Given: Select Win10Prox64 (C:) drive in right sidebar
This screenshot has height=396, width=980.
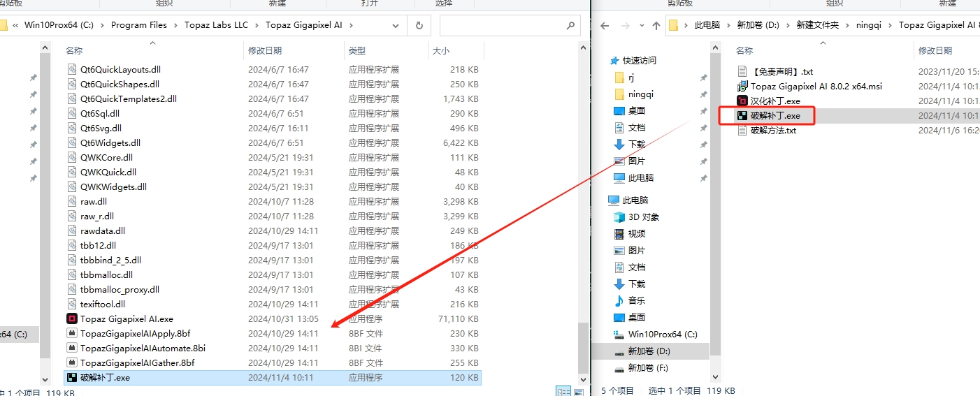Looking at the screenshot, I should (656, 335).
